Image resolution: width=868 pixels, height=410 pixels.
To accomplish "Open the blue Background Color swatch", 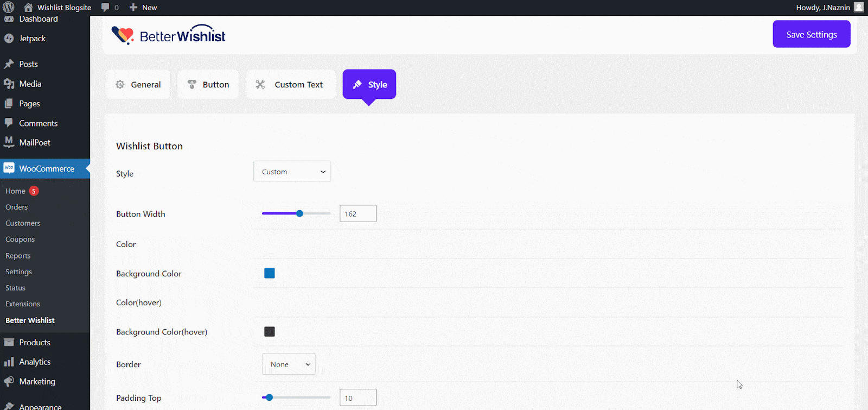I will [x=270, y=273].
